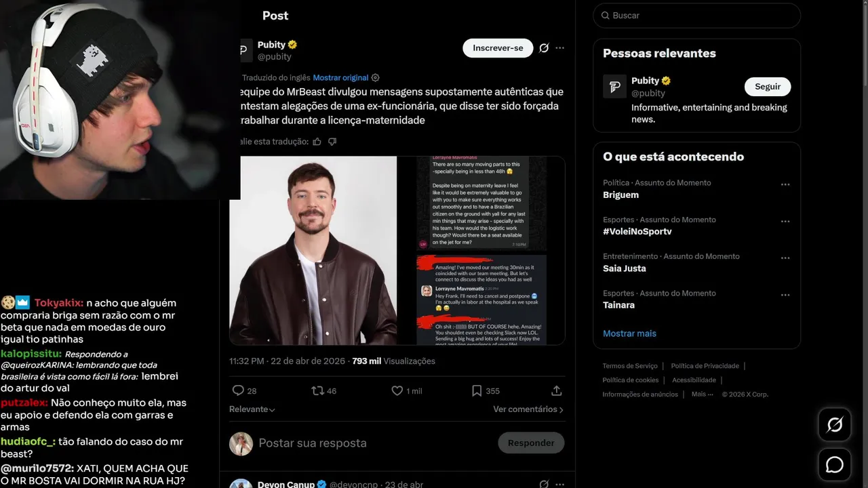The width and height of the screenshot is (868, 488).
Task: Click the Buscar search field
Action: pos(697,16)
